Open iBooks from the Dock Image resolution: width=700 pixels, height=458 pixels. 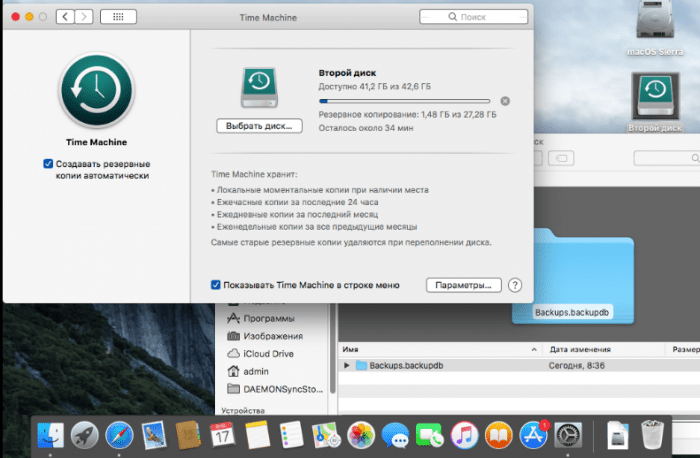tap(499, 435)
